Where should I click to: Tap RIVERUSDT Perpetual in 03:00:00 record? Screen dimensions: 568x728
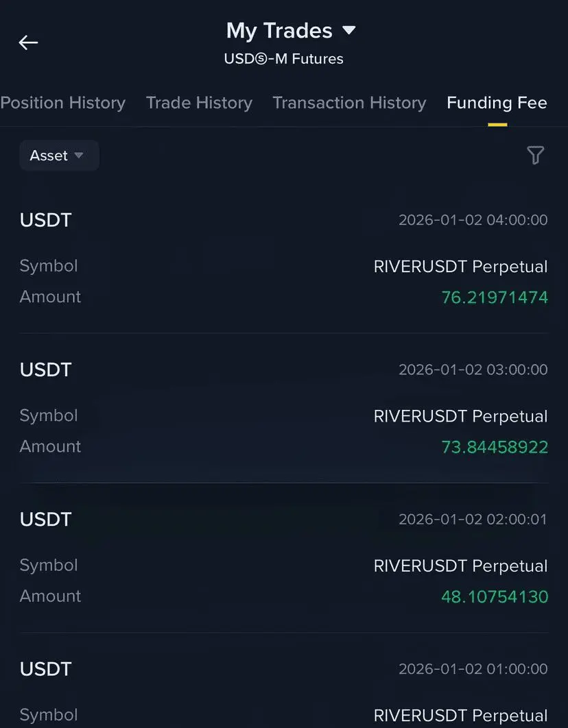pos(460,416)
